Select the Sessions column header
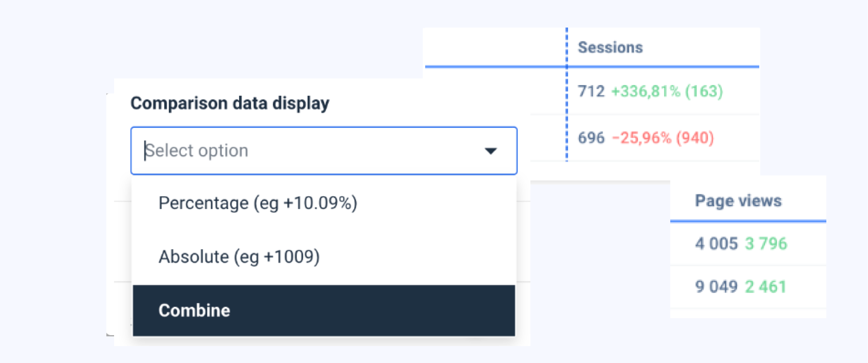This screenshot has width=868, height=363. 611,47
